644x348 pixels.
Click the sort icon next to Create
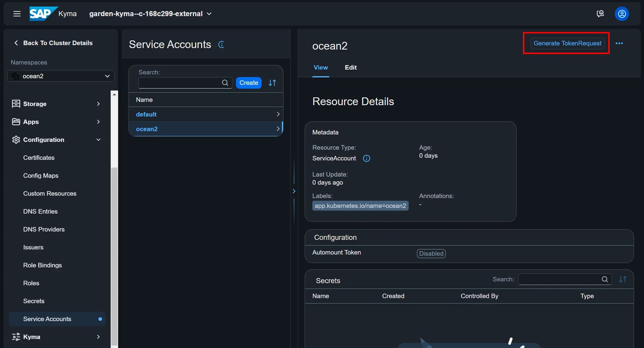[x=272, y=83]
